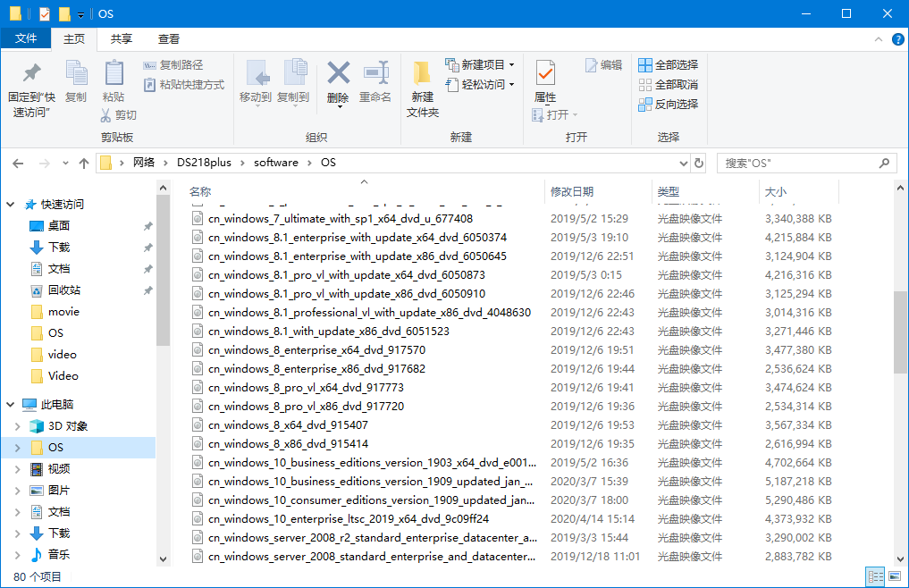Image resolution: width=909 pixels, height=588 pixels.
Task: Expand the Music (音乐) tree node
Action: [x=17, y=555]
